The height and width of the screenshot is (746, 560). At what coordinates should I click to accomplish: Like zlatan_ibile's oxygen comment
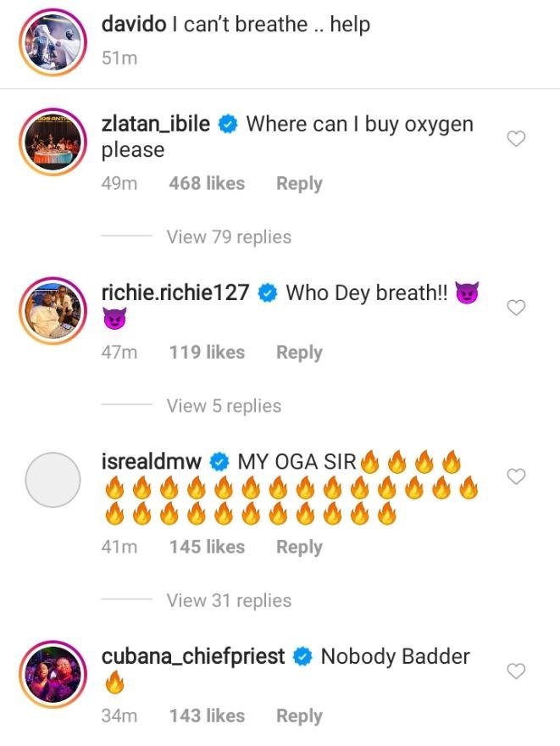click(516, 139)
